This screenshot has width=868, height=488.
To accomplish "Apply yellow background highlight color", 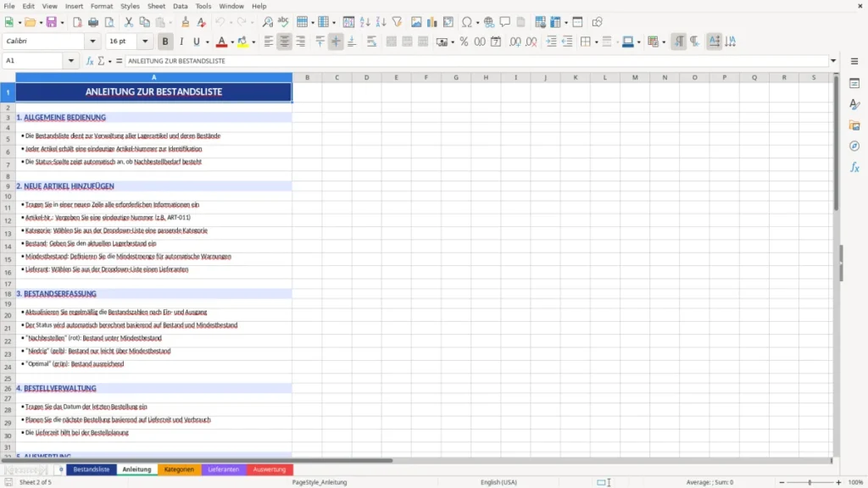I will [x=242, y=42].
